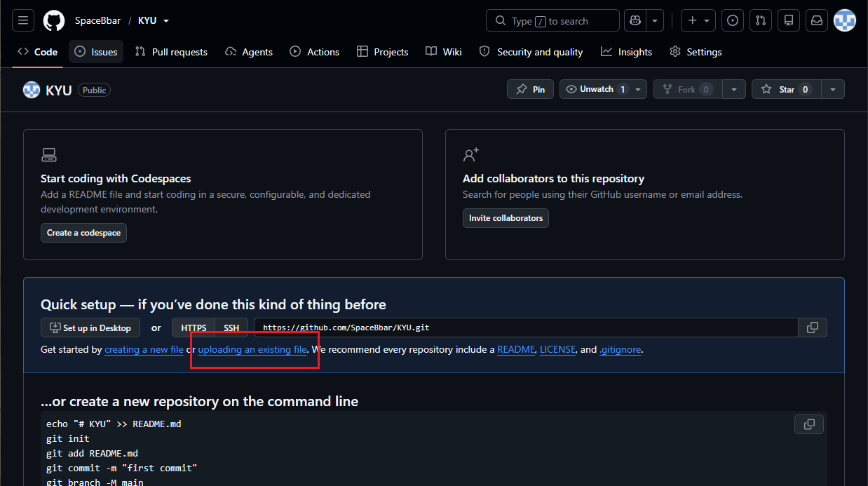Image resolution: width=868 pixels, height=486 pixels.
Task: Open repository Settings tab
Action: 696,52
